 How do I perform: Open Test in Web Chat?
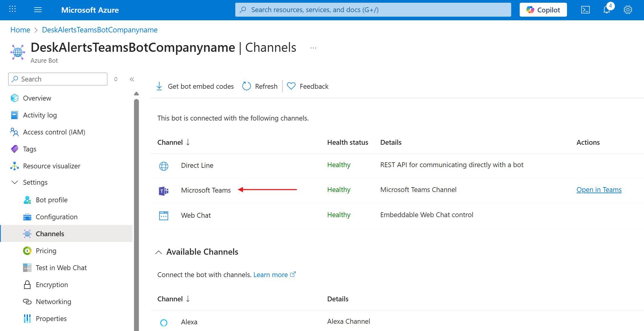click(61, 267)
